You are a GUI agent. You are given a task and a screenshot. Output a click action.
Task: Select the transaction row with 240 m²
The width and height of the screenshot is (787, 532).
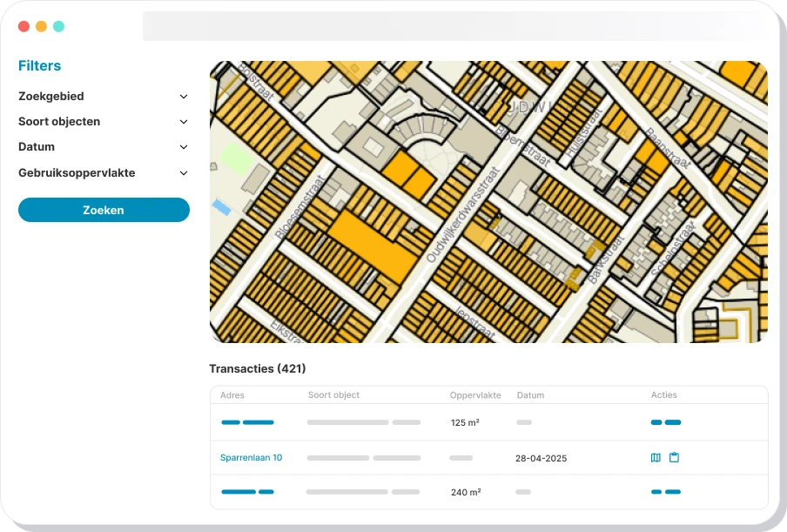[488, 492]
